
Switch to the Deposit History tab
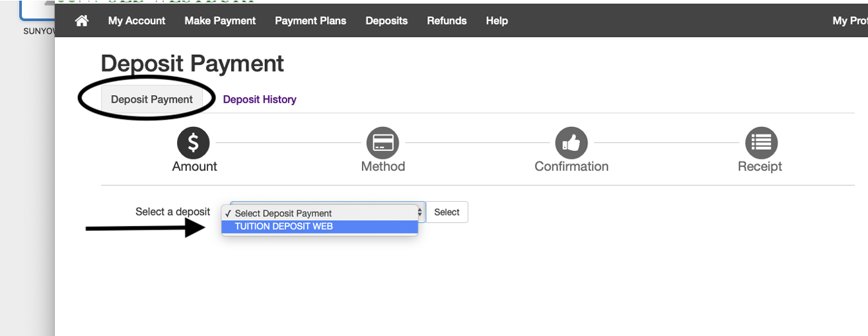pos(260,99)
